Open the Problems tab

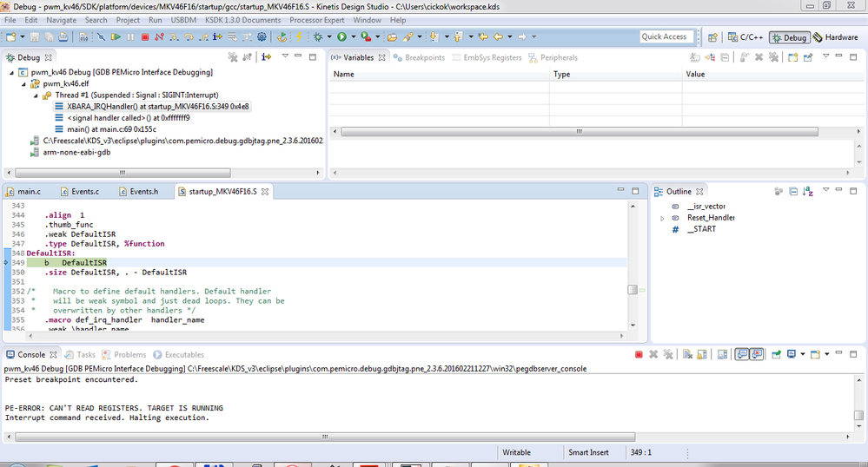124,355
